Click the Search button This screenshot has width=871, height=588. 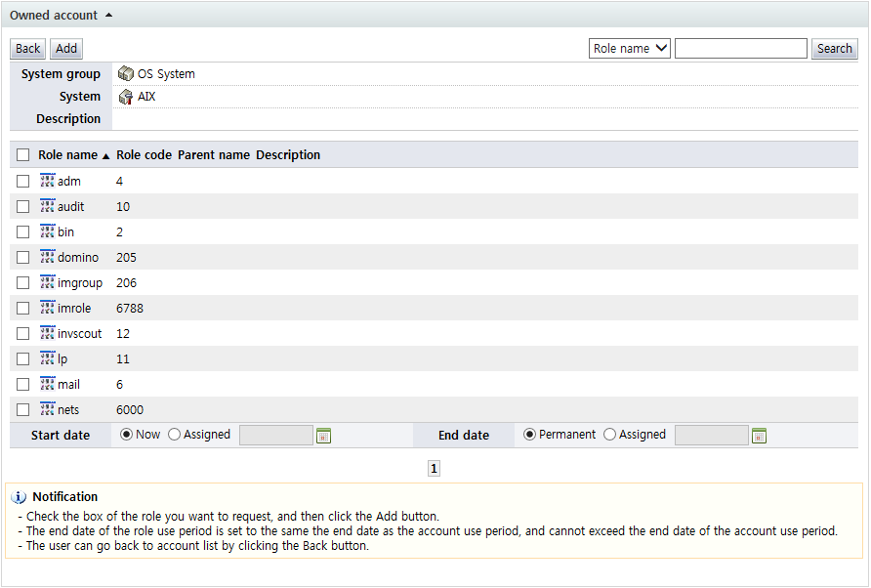click(x=834, y=49)
